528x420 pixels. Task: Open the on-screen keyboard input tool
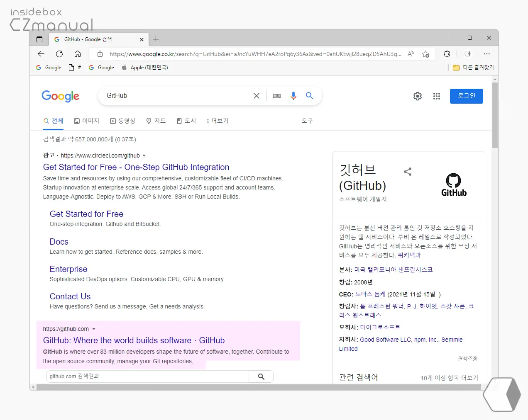pos(277,96)
